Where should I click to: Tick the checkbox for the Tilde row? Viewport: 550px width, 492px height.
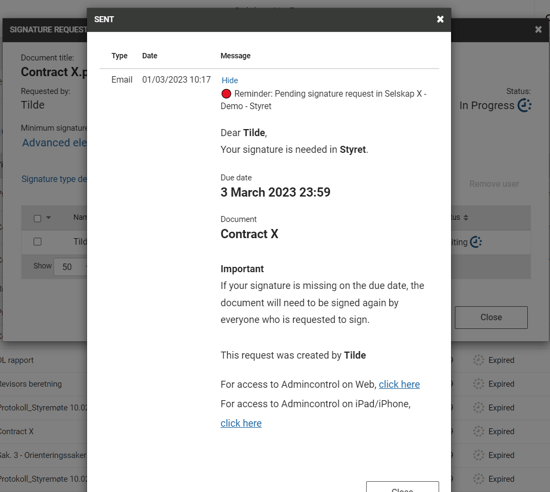coord(37,242)
